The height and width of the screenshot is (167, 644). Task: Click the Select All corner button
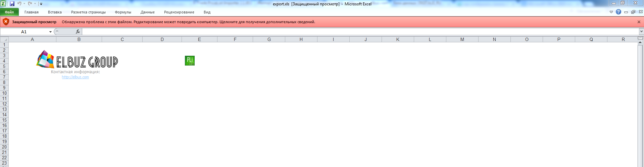pos(4,39)
